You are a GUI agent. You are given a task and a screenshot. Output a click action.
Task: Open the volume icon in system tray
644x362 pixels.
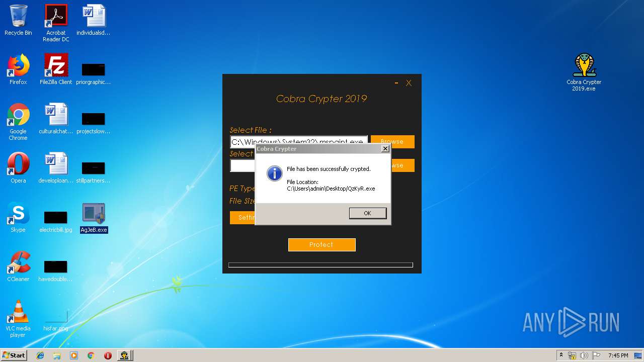pos(584,355)
